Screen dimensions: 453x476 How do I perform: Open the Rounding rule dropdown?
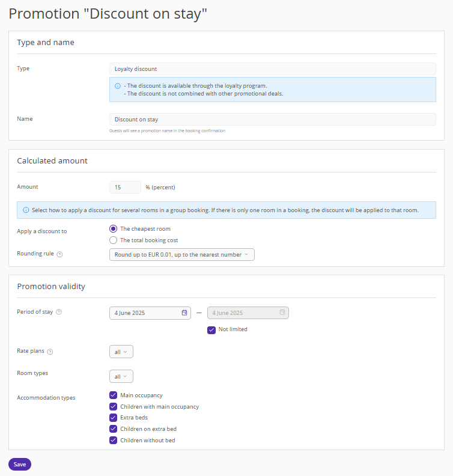tap(182, 255)
